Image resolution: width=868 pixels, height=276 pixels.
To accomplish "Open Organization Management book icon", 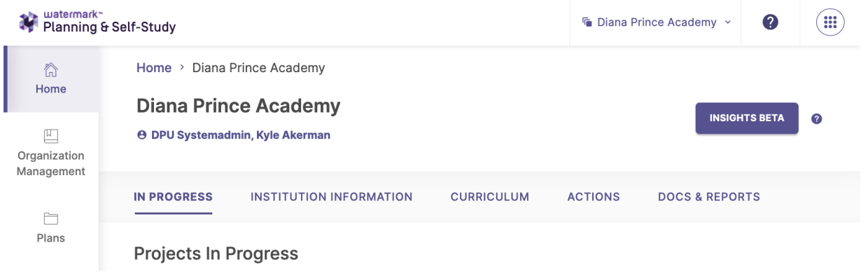I will (x=50, y=137).
